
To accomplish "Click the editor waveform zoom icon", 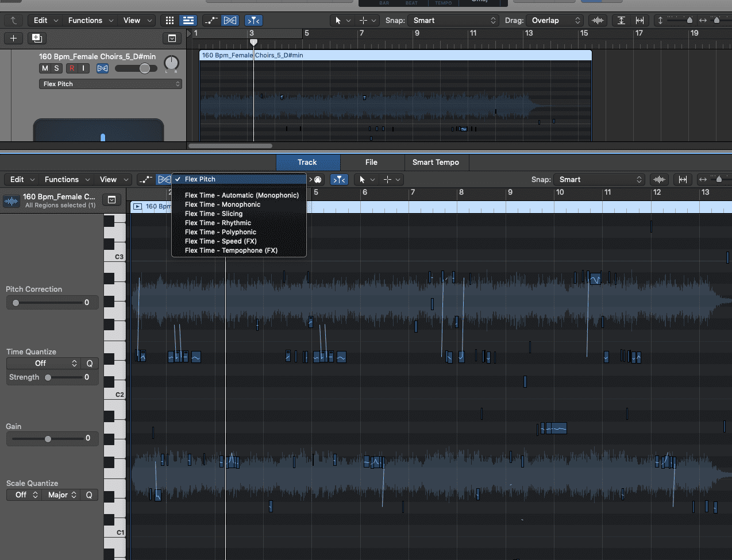I will [x=660, y=179].
